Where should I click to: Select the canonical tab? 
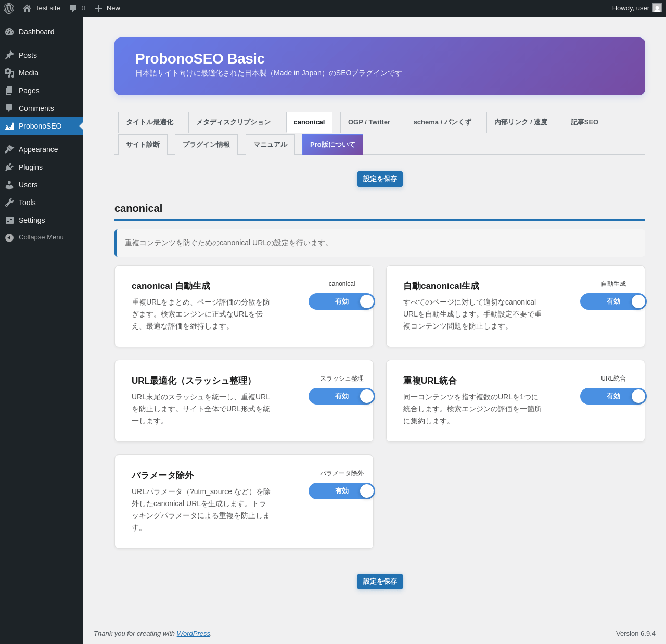309,122
